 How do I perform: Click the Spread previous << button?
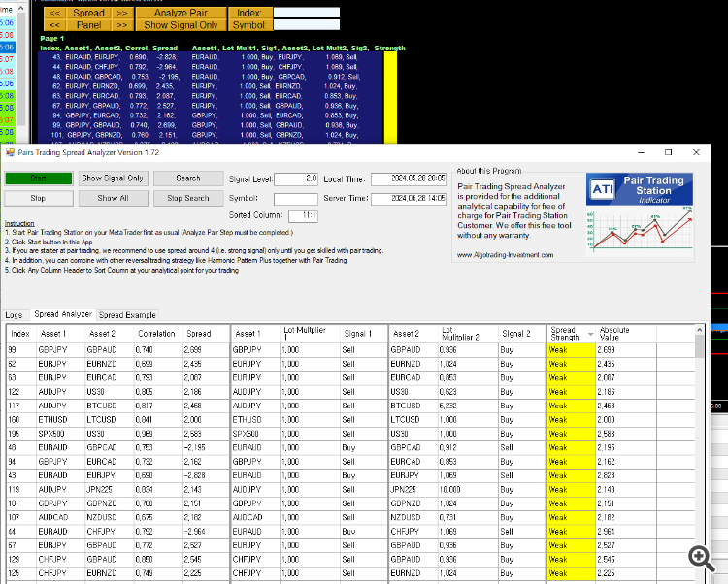(x=54, y=13)
